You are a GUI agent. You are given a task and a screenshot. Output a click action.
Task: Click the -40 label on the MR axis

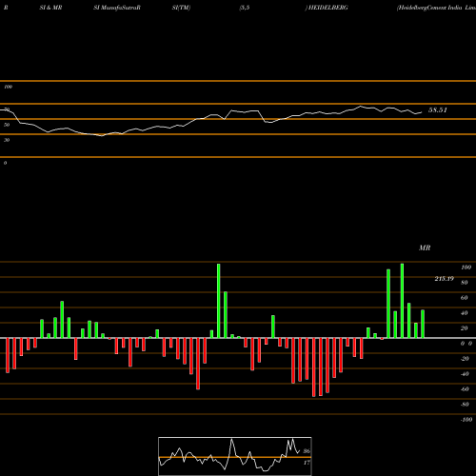coord(465,374)
